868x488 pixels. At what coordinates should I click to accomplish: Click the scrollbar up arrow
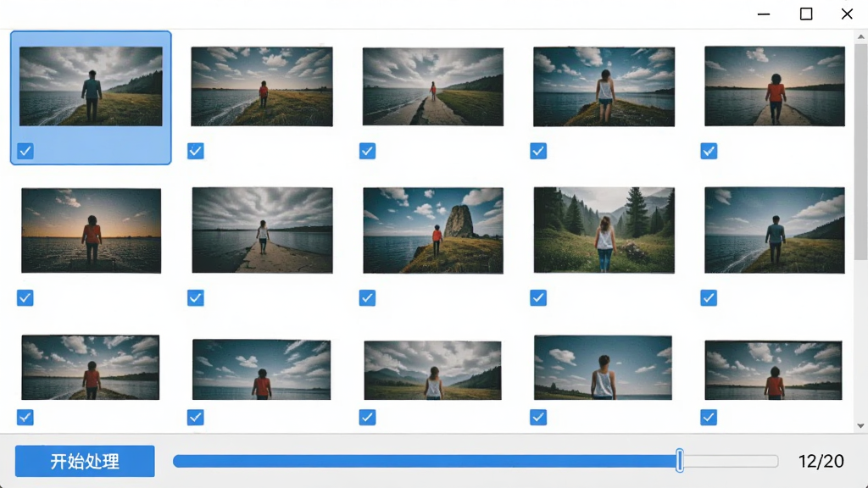click(860, 37)
